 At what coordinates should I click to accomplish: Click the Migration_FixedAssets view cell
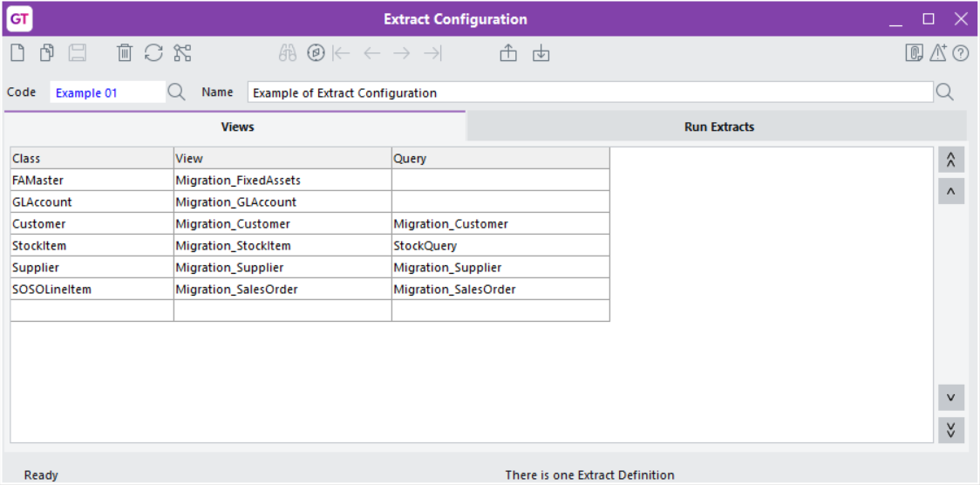pos(282,180)
